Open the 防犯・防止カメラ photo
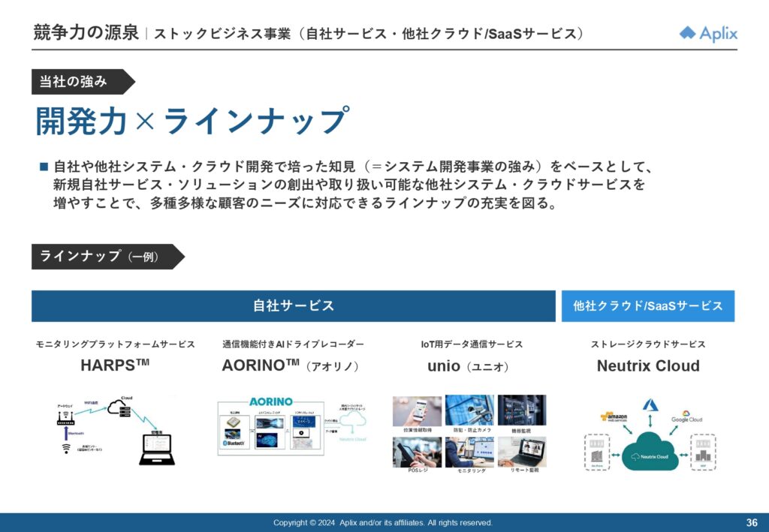This screenshot has height=532, width=769. pyautogui.click(x=469, y=410)
